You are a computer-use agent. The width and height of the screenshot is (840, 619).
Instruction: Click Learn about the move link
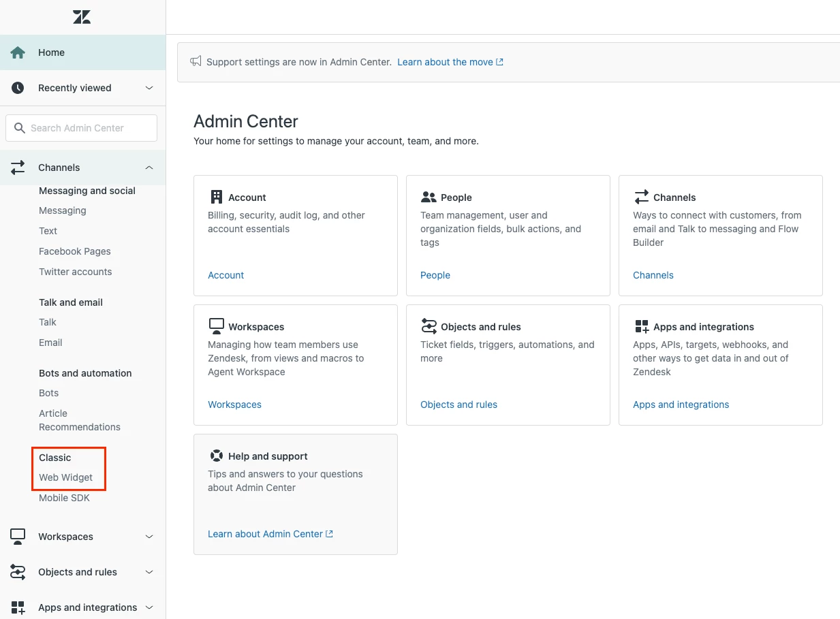pyautogui.click(x=445, y=62)
